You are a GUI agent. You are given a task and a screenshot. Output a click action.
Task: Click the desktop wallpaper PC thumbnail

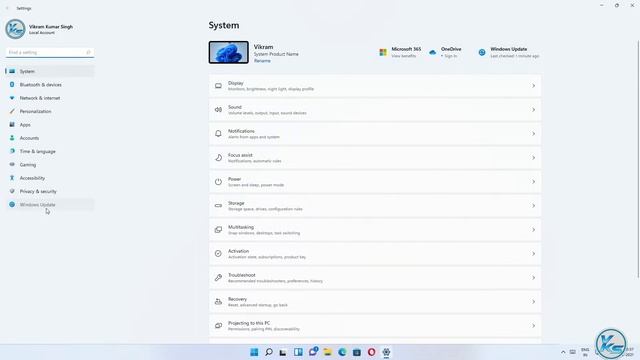(229, 52)
